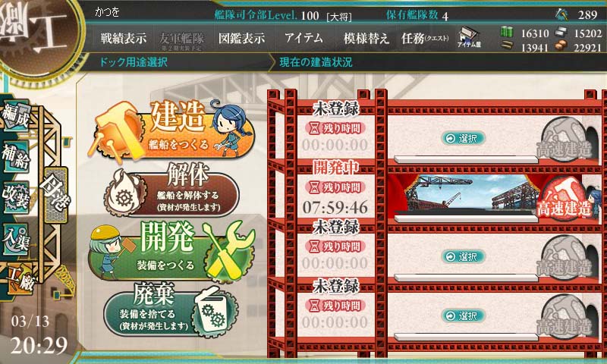Select the 解体 ship dismantle option
The height and width of the screenshot is (364, 607).
[171, 190]
